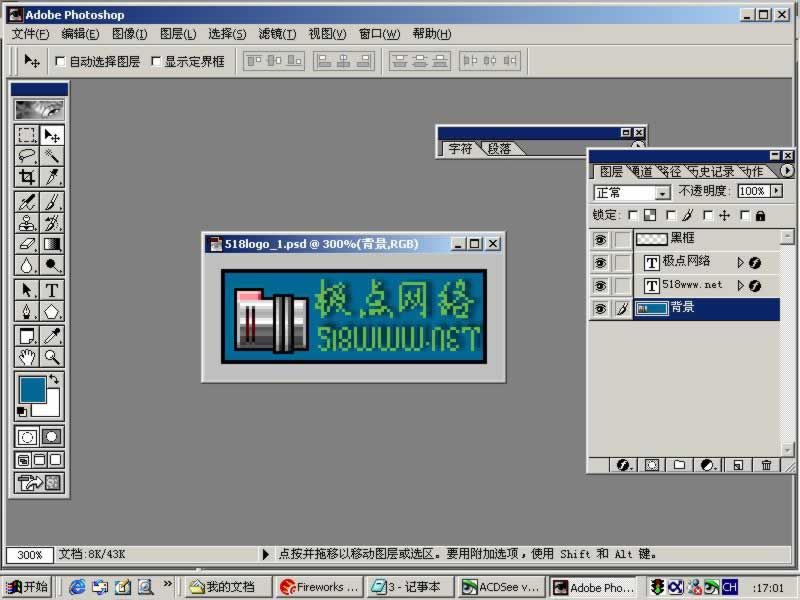This screenshot has height=600, width=800.
Task: Activate the Zoom magnifier tool
Action: pos(52,357)
